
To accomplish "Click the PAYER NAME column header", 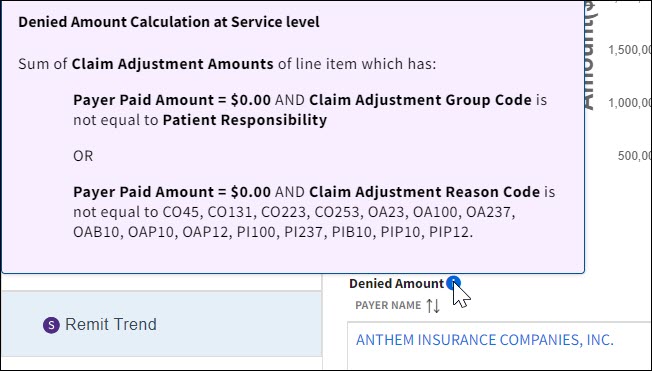I will coord(388,305).
